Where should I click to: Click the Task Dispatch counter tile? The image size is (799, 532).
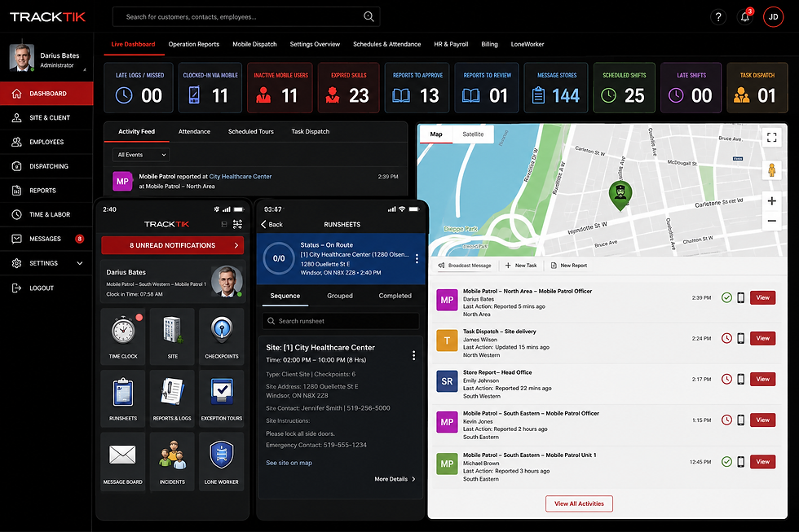pos(757,87)
